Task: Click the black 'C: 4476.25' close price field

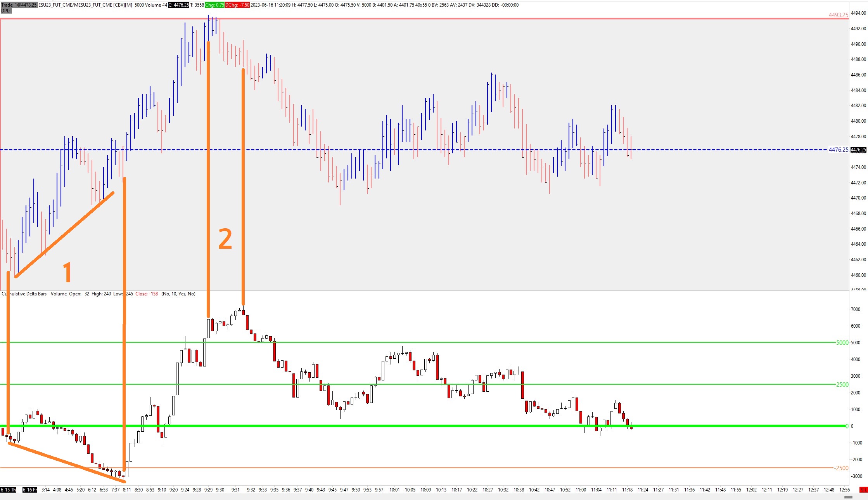Action: (x=178, y=5)
